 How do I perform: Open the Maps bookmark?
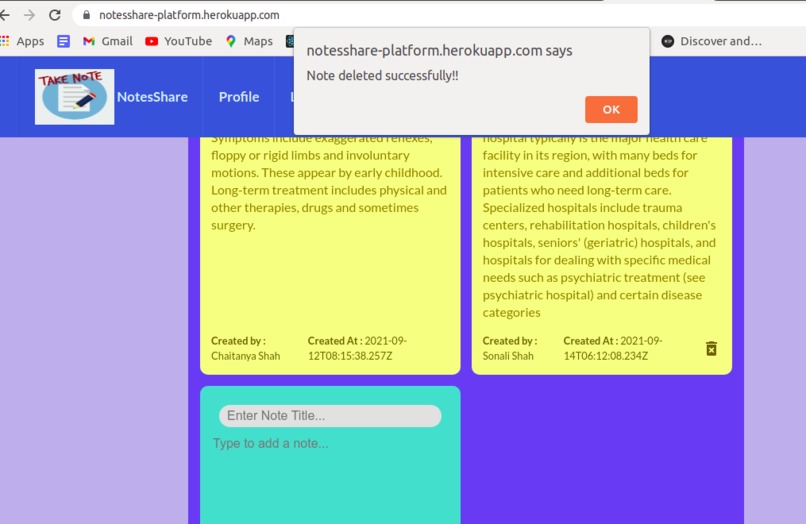(249, 41)
